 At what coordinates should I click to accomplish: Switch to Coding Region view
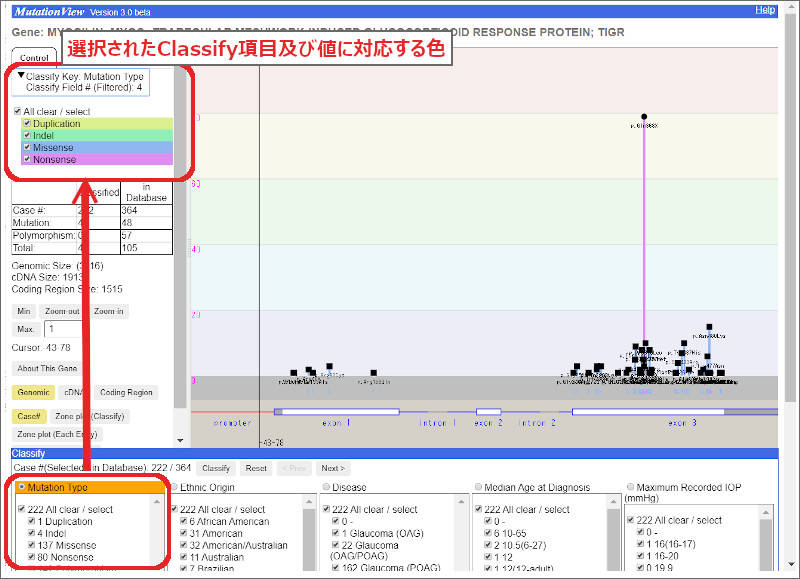coord(126,393)
